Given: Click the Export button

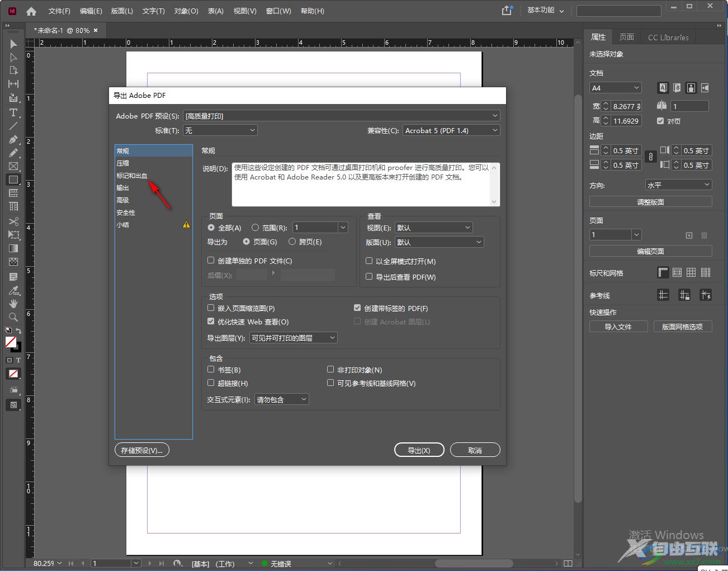Looking at the screenshot, I should coord(419,450).
